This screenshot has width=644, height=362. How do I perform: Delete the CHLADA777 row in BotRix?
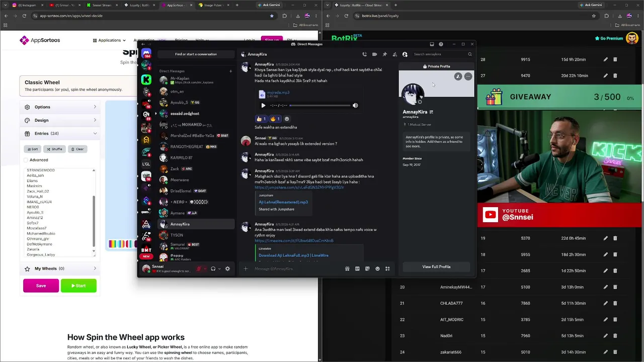pyautogui.click(x=615, y=303)
